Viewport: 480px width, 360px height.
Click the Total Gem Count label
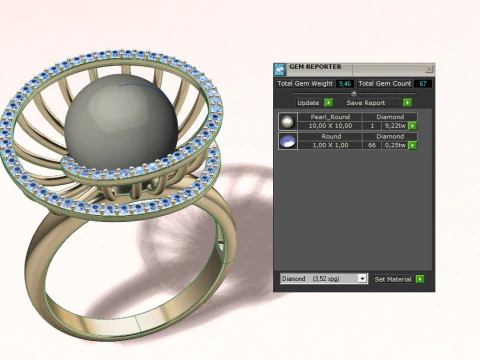click(385, 84)
